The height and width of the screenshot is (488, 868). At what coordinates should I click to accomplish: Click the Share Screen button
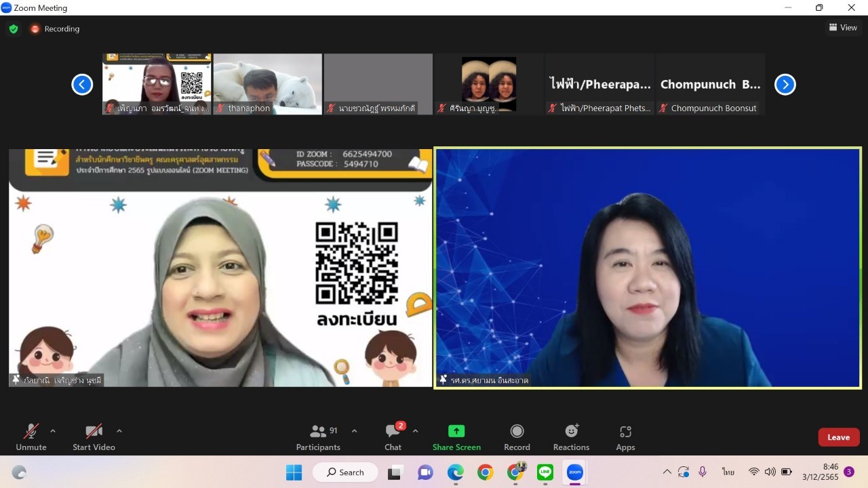point(456,437)
